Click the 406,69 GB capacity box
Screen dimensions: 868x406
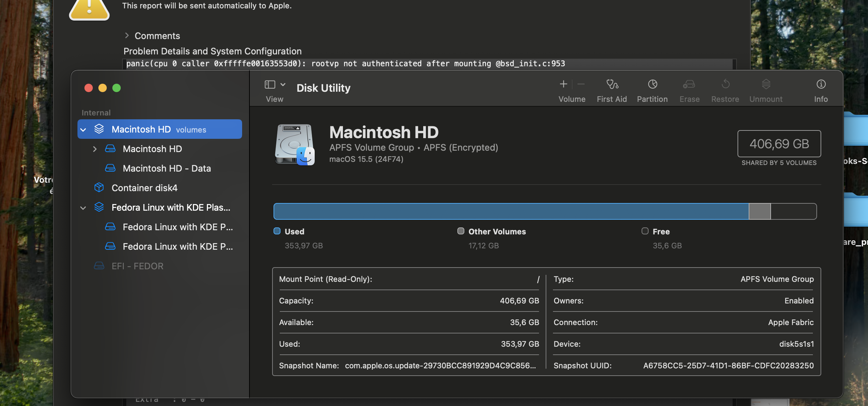tap(779, 144)
